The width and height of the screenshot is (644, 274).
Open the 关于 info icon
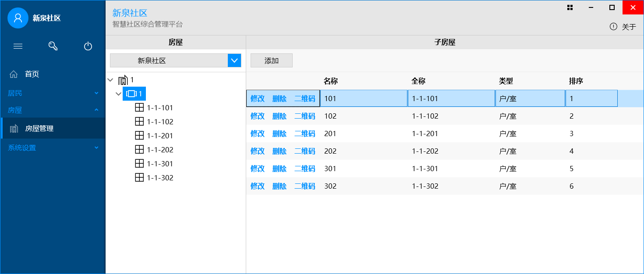613,27
